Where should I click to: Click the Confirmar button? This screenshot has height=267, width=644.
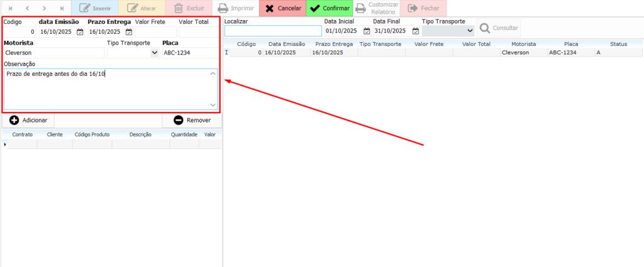[x=330, y=8]
